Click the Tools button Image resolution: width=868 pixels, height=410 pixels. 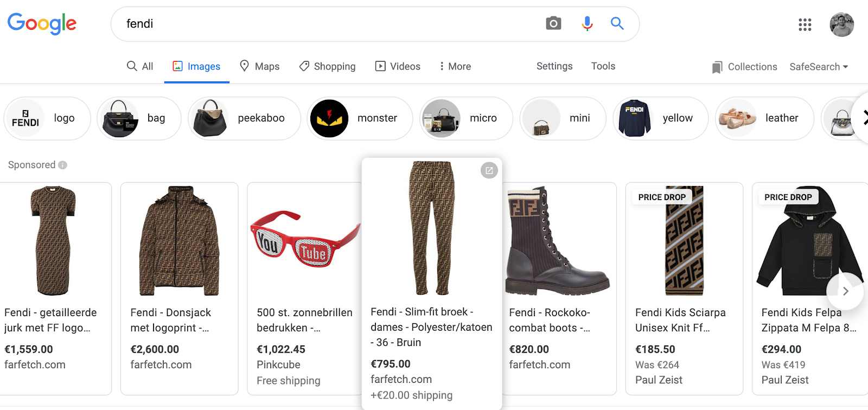(602, 66)
